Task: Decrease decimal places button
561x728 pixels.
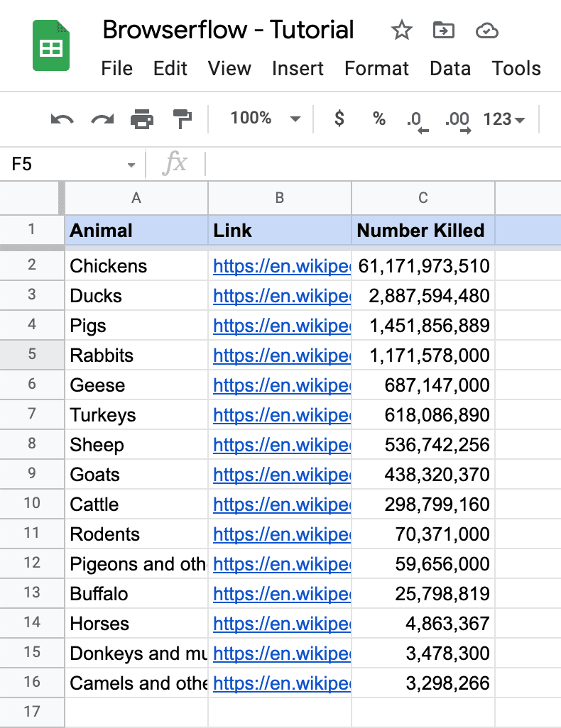Action: click(418, 119)
